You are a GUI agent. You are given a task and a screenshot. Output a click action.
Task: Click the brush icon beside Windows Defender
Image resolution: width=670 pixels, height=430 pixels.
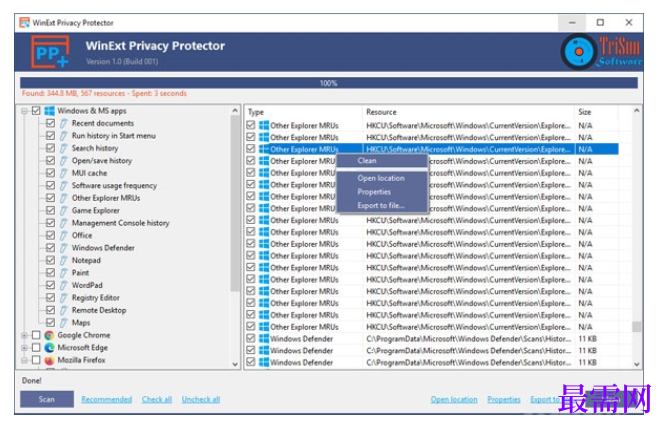coord(64,248)
